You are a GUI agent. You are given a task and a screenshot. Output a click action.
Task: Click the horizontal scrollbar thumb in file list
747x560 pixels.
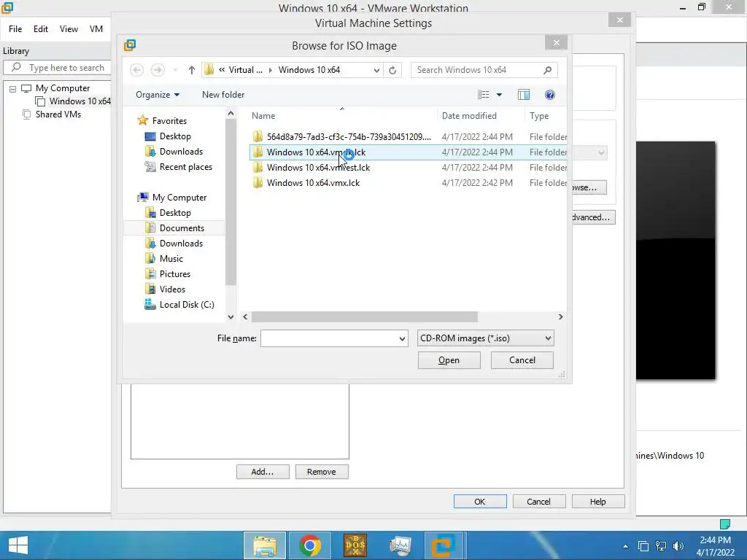click(365, 316)
